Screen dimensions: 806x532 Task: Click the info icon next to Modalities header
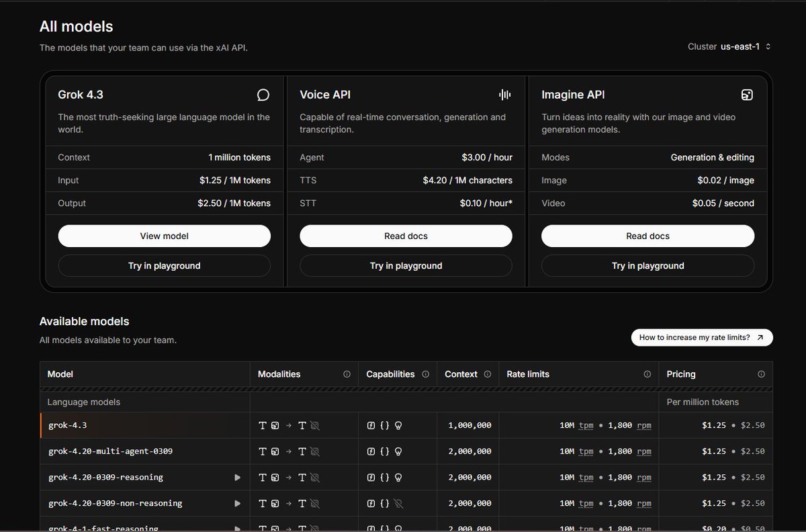click(347, 374)
